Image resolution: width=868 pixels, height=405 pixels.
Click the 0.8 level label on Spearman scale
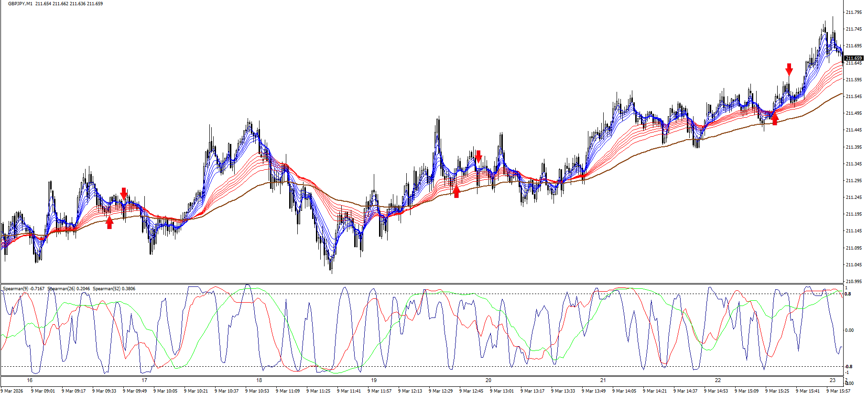coord(847,294)
